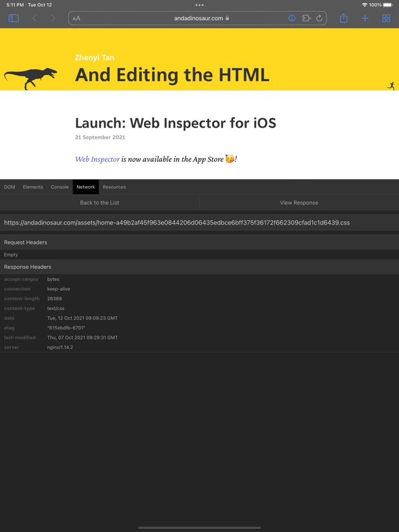Select the text/css content-type value

point(56,308)
